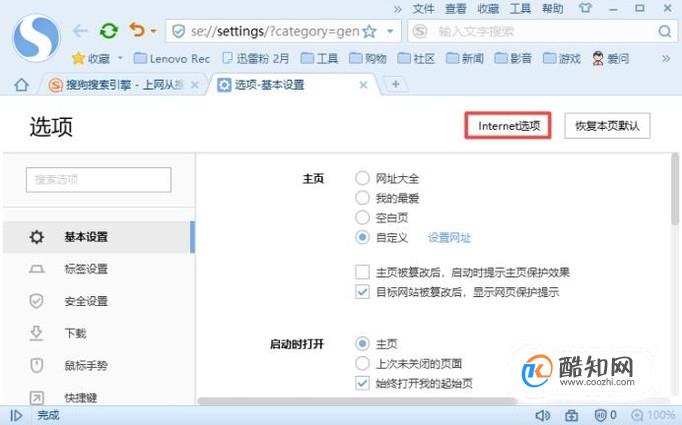The image size is (682, 425).
Task: Select 我的最爱 homepage radio button
Action: point(362,198)
